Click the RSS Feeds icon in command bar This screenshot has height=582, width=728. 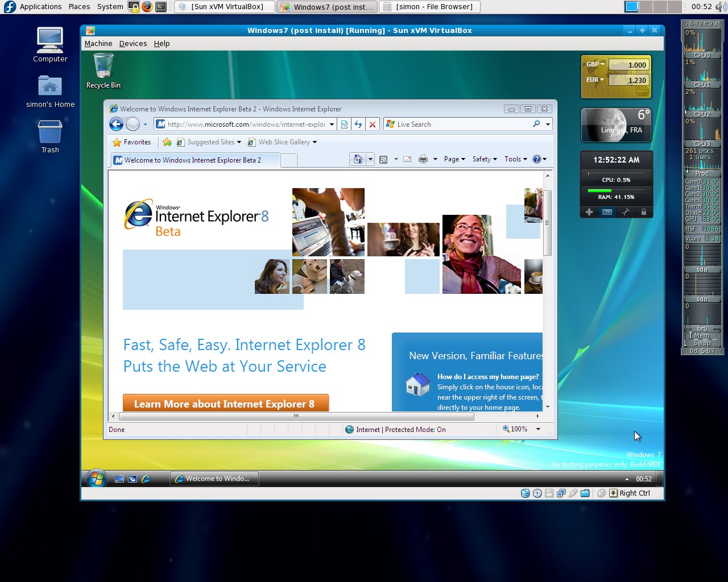pos(383,160)
